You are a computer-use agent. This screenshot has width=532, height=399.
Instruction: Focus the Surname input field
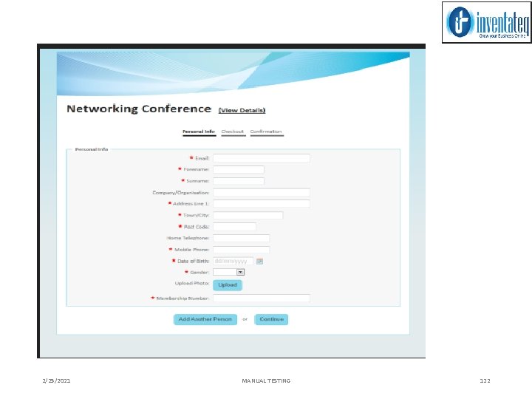[x=239, y=181]
